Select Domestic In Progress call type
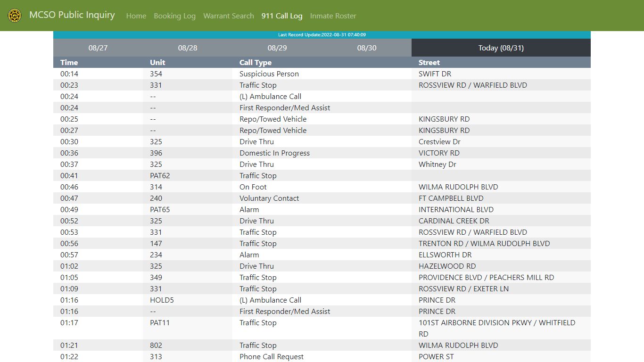 tap(322, 153)
